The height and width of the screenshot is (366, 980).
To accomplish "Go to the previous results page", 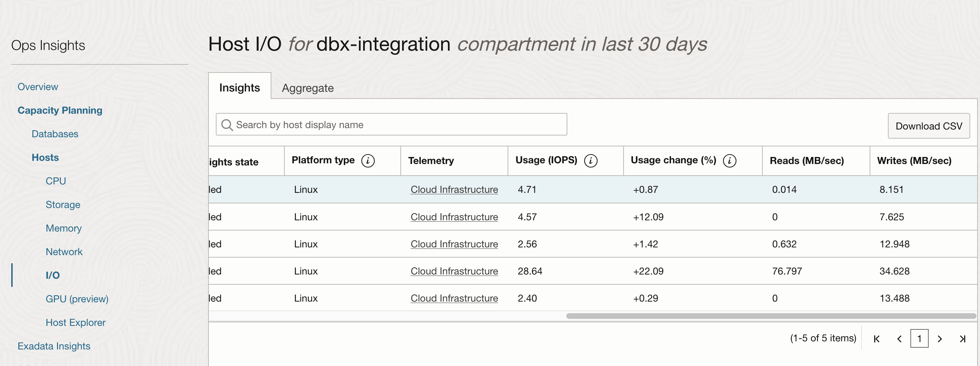I will [900, 339].
